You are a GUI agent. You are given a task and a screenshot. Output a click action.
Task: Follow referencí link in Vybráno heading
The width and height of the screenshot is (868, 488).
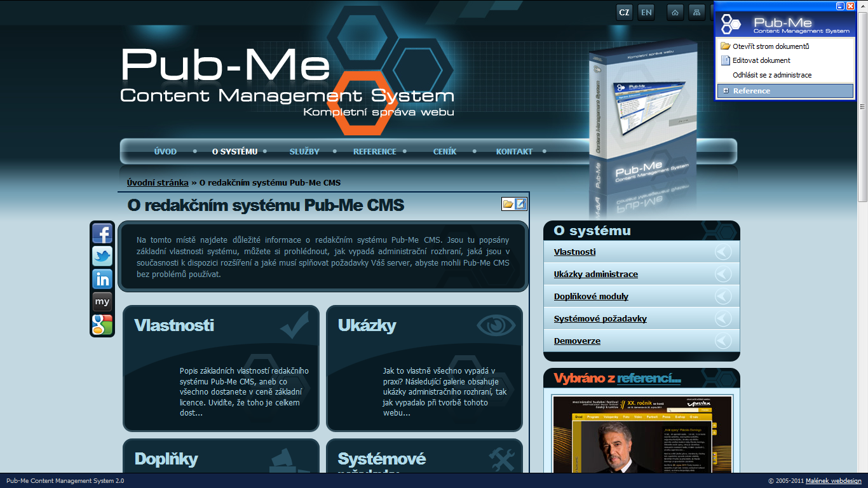coord(649,379)
